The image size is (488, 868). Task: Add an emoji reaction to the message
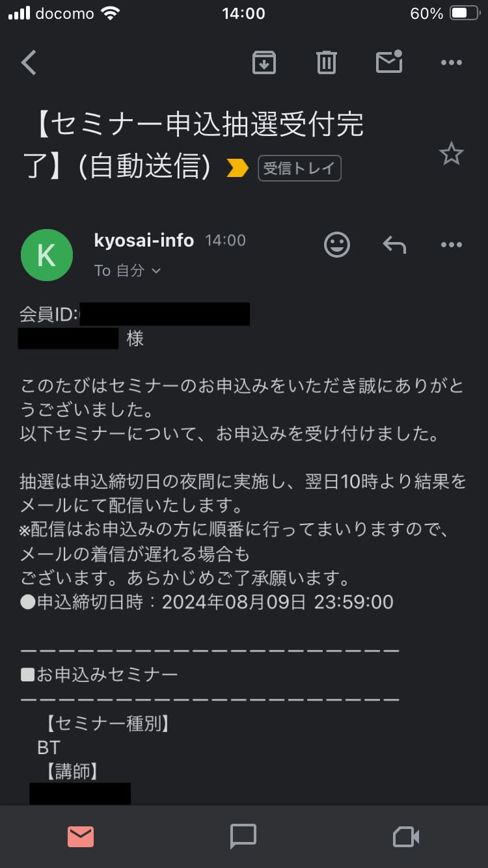[336, 245]
